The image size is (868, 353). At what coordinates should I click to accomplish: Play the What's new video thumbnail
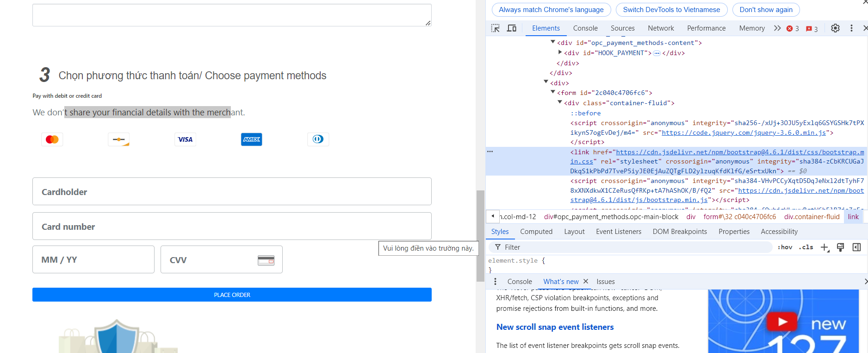[782, 321]
